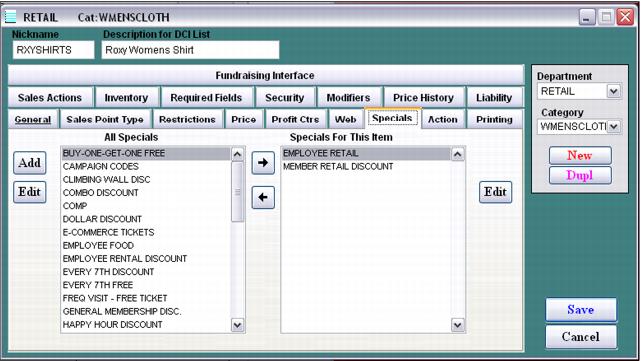
Task: Switch to the Modifiers tab
Action: [x=349, y=97]
